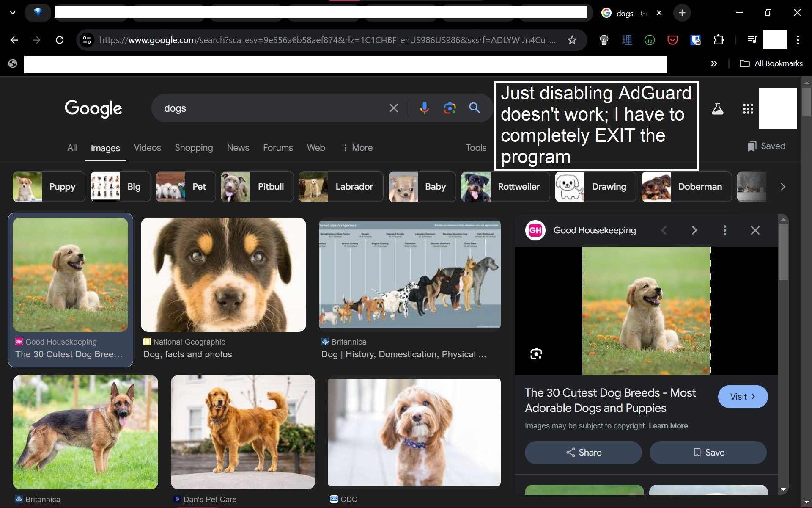Filter by the Baby chip

click(x=422, y=187)
